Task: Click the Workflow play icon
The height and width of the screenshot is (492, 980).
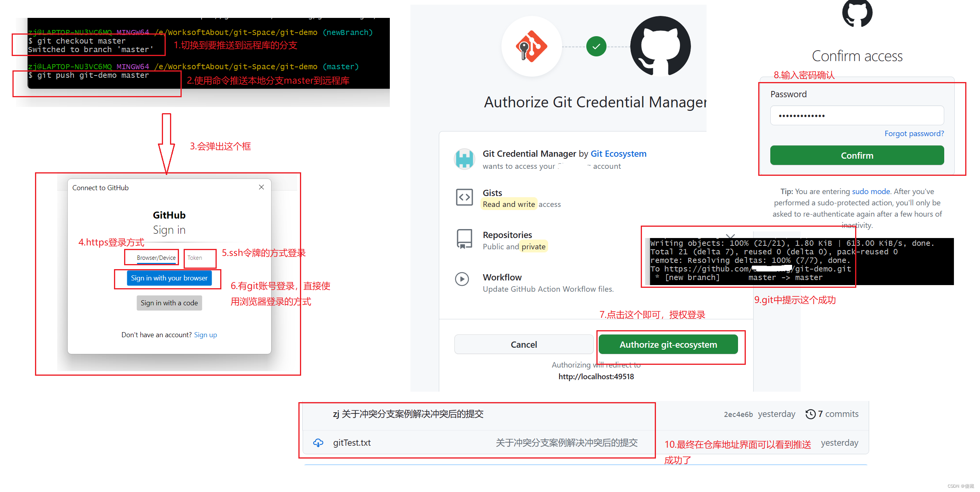Action: (462, 279)
